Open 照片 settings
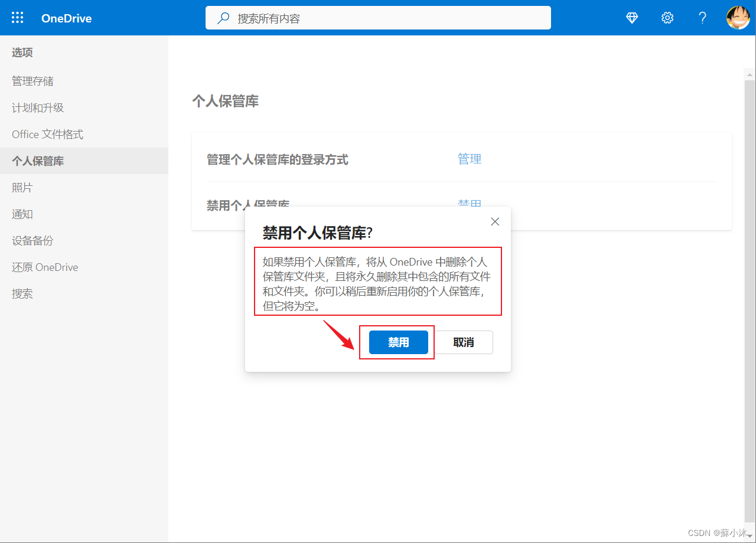 (84, 187)
